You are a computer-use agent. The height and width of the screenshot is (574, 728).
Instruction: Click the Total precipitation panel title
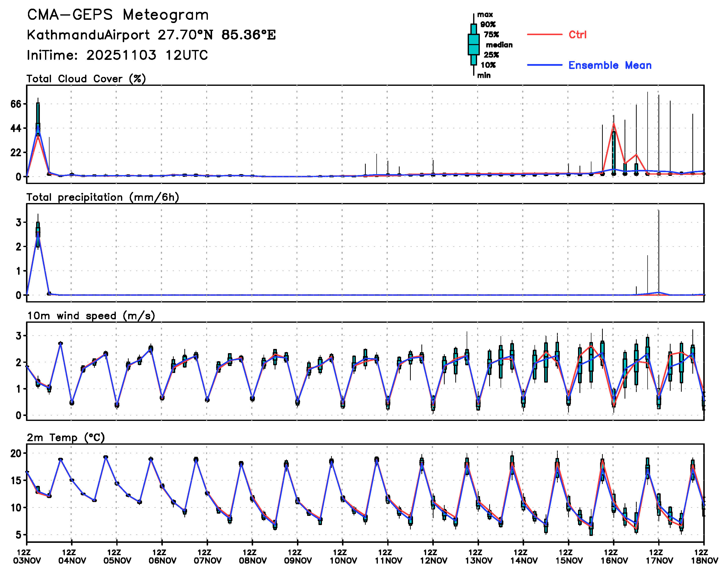point(102,197)
